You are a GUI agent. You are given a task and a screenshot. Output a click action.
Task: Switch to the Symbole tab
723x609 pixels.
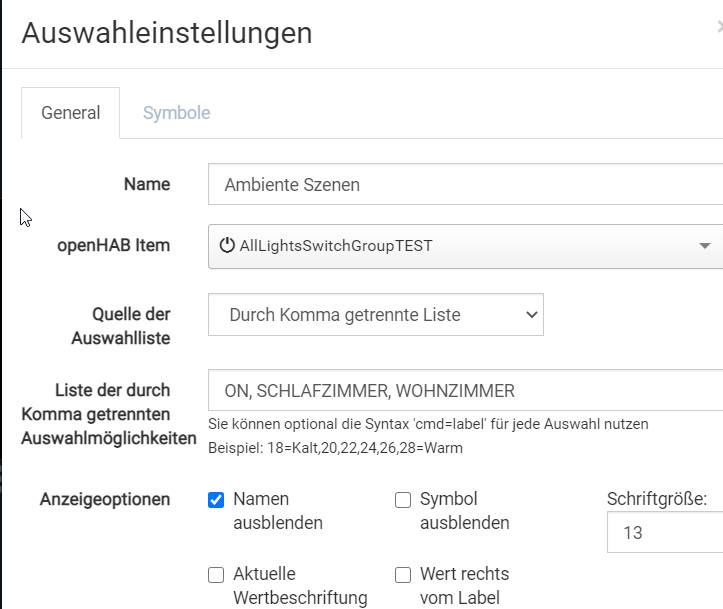[x=177, y=113]
